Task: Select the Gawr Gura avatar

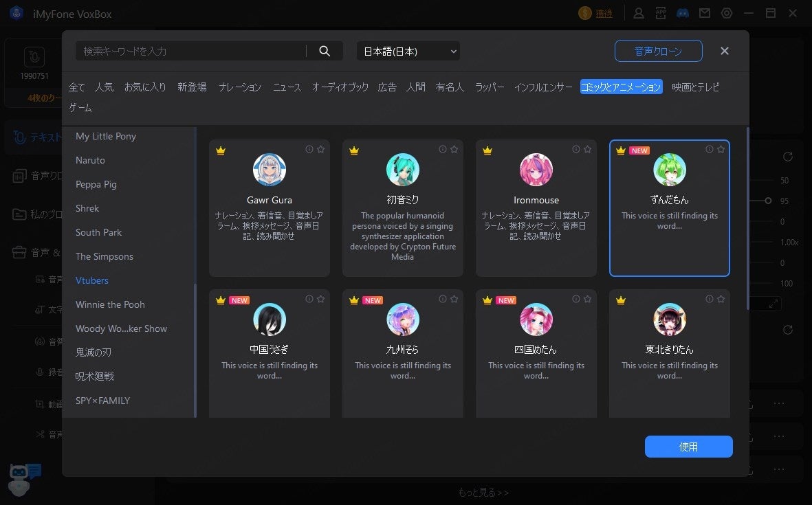Action: [270, 170]
